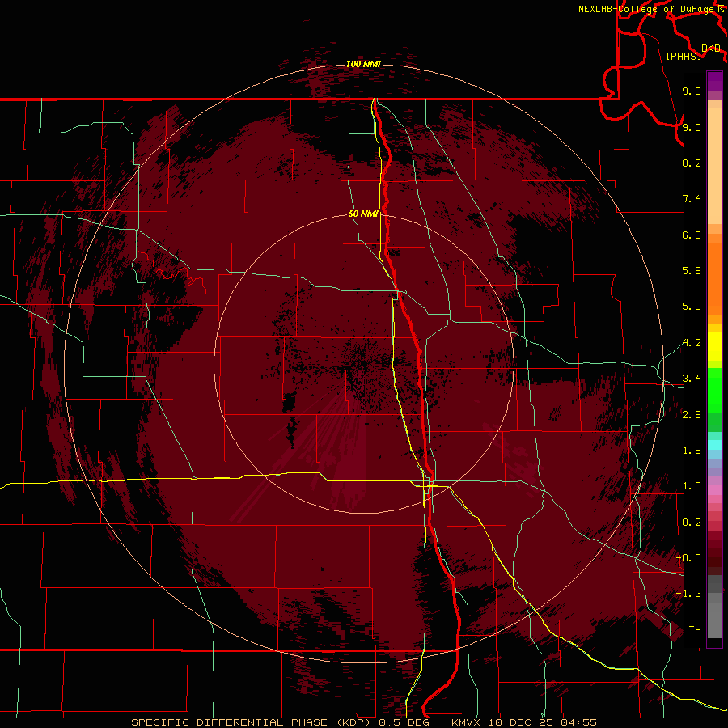
Task: Click the 04:55 timestamp text
Action: [578, 722]
